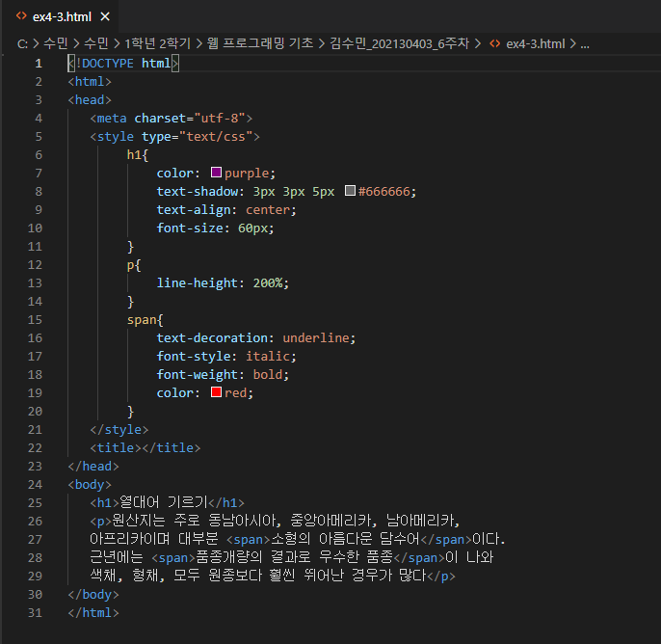The width and height of the screenshot is (661, 644).
Task: Click the C: breadcrumb segment
Action: coord(22,43)
